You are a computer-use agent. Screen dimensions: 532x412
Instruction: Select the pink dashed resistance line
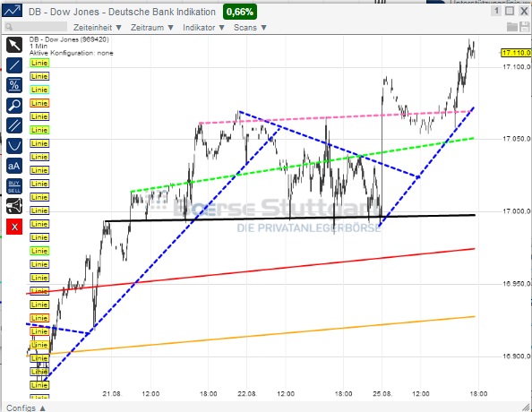coord(336,117)
